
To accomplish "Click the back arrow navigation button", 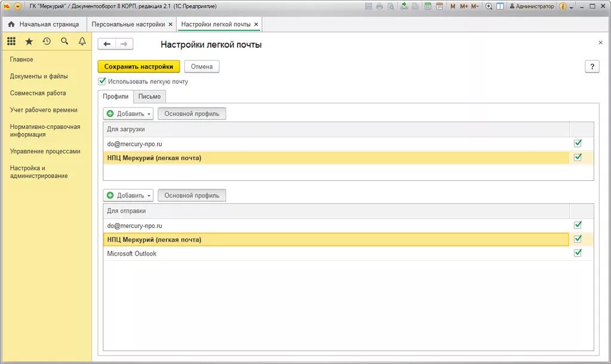I will [x=107, y=44].
